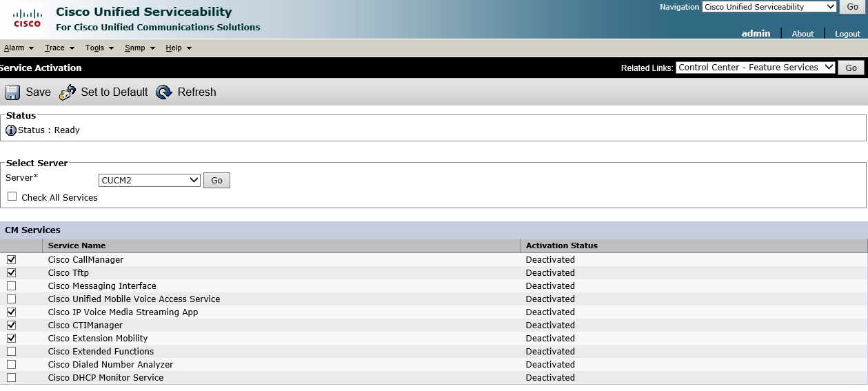Click Cisco Extended Functions service name
The image size is (868, 391).
tap(101, 352)
